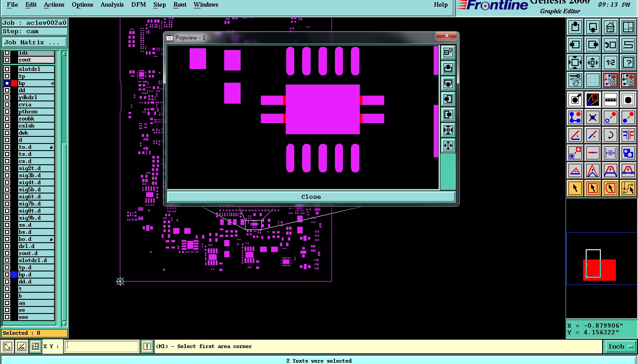Click the pan right icon in main toolbar
Viewport: 638px width, 364px height.
[593, 45]
